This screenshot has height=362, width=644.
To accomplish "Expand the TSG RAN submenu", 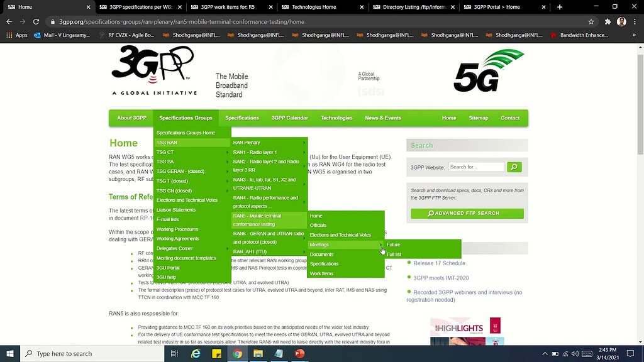I will (x=192, y=143).
